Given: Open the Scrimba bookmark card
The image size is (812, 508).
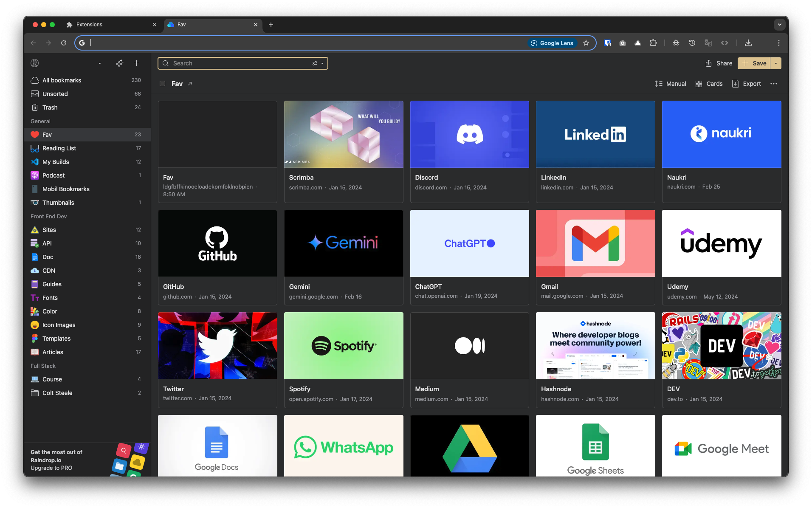Looking at the screenshot, I should point(344,152).
